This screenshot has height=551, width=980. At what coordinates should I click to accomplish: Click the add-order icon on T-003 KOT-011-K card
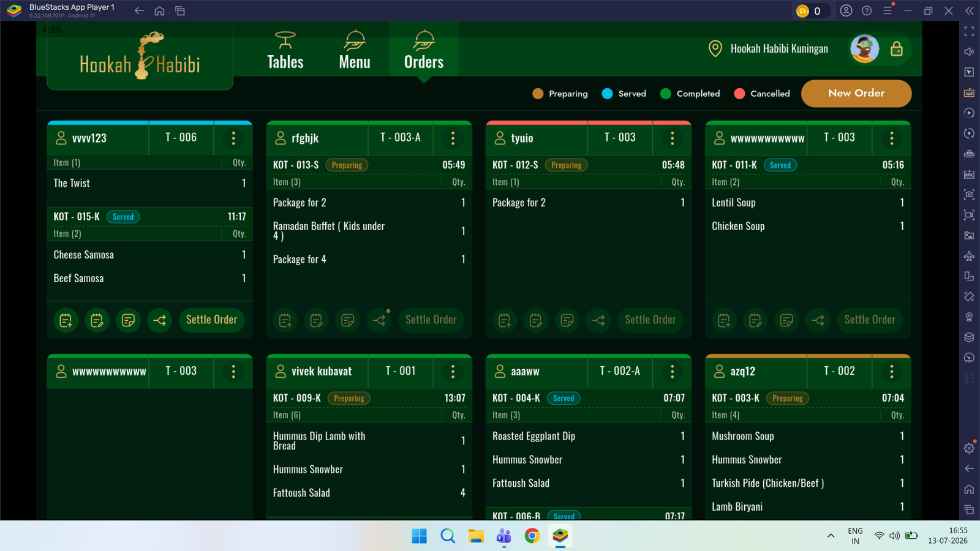click(x=724, y=320)
